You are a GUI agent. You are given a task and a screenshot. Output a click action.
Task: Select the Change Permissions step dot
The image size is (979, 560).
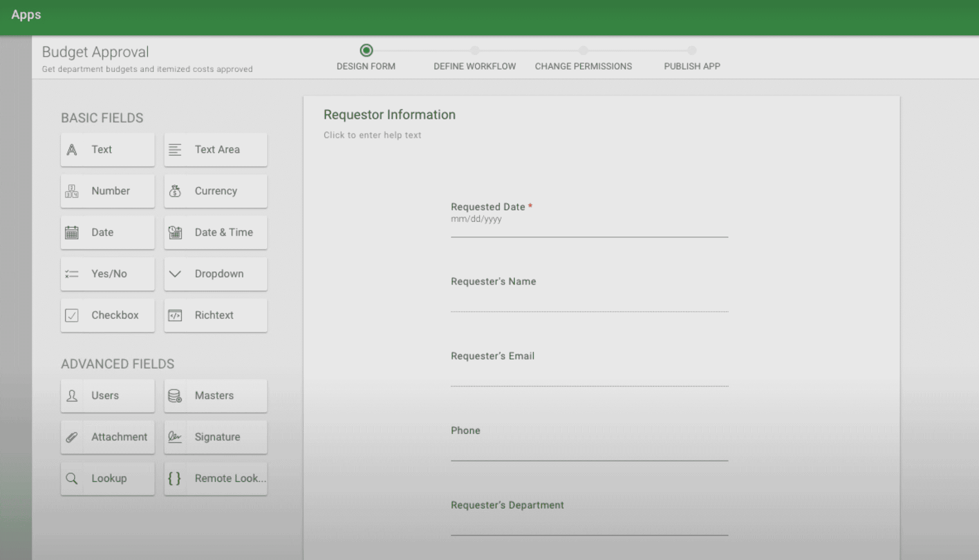click(583, 51)
